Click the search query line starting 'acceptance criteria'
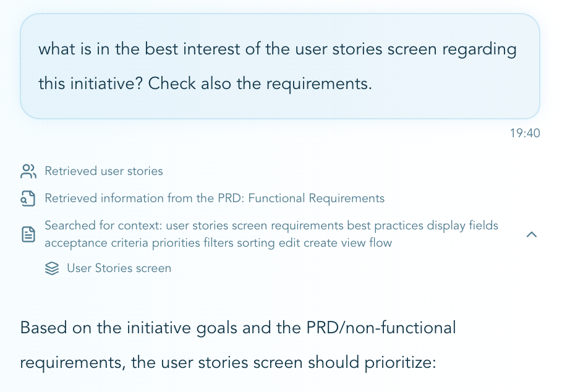 pyautogui.click(x=218, y=243)
